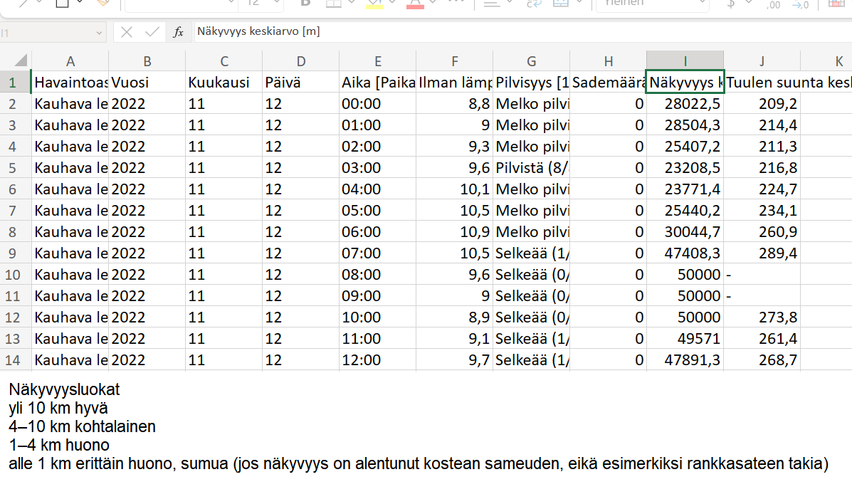Click visibility cell 28022,5

point(685,104)
